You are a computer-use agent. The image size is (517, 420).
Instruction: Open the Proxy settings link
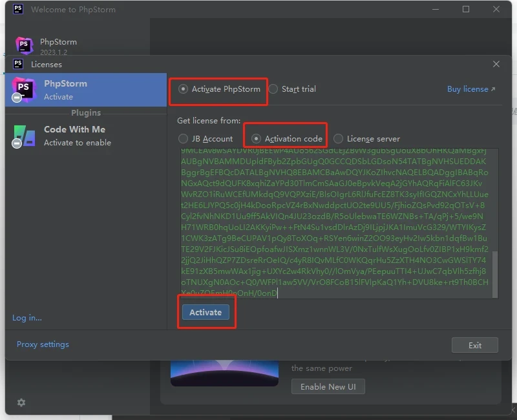(43, 344)
